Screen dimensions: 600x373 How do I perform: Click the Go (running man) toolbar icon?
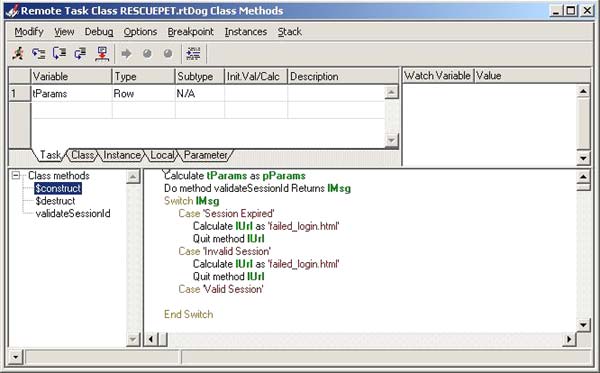click(x=18, y=54)
